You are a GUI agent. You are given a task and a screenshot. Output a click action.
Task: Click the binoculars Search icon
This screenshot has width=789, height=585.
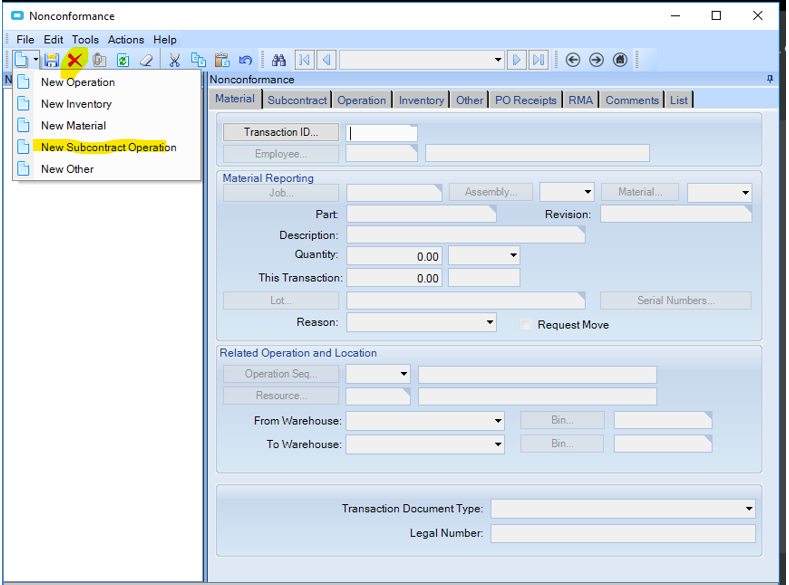(279, 60)
